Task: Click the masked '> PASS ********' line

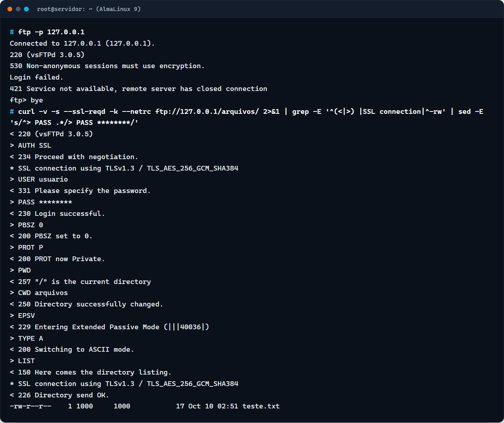Action: [x=41, y=202]
